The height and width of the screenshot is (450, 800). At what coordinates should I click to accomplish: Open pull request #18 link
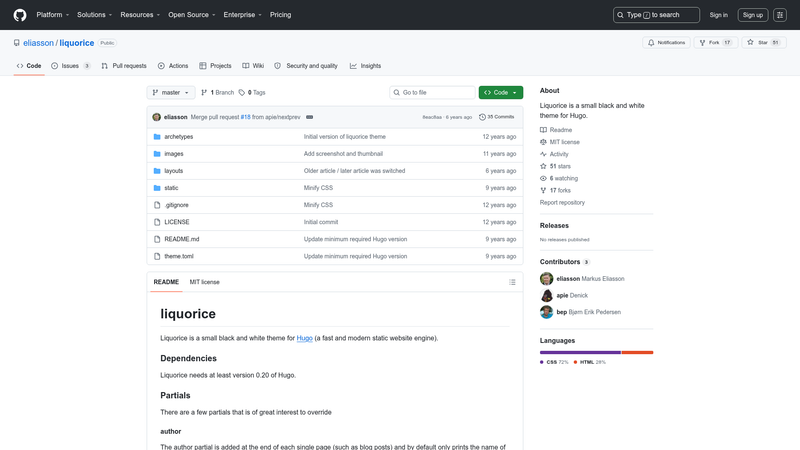point(245,117)
